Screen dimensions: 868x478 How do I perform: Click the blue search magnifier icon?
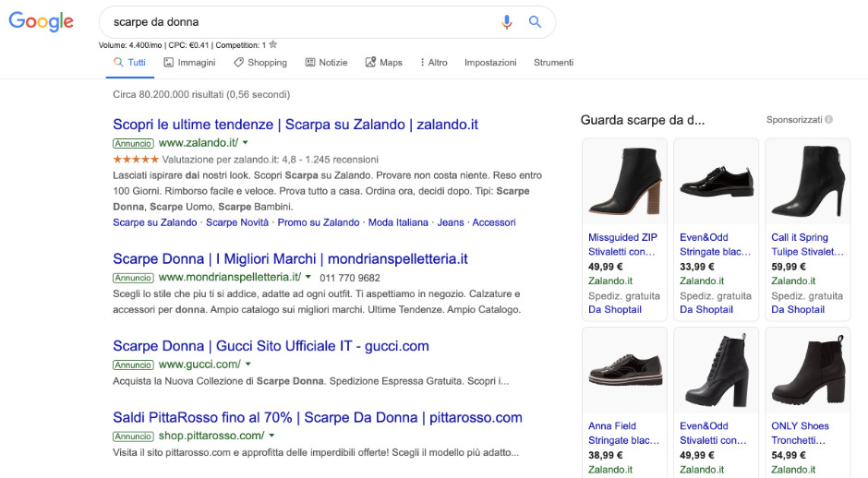[x=535, y=22]
